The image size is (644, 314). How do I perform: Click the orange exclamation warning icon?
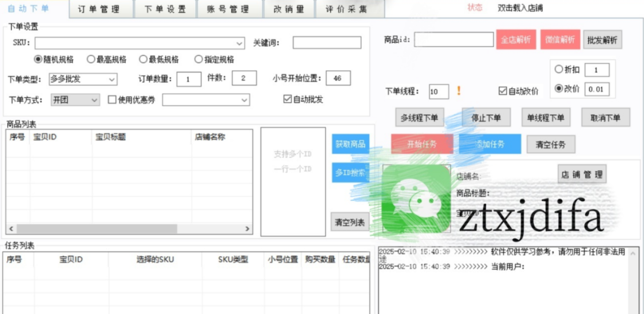458,91
